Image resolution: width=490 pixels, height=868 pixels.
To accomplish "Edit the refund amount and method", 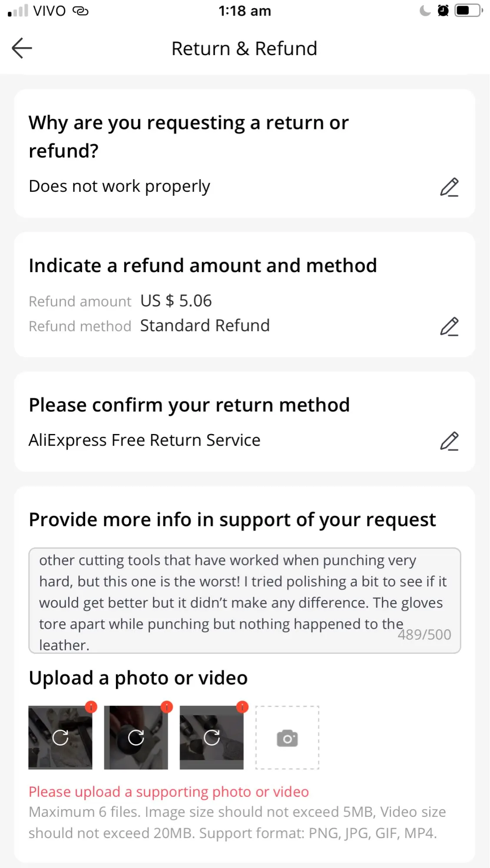I will click(x=449, y=326).
